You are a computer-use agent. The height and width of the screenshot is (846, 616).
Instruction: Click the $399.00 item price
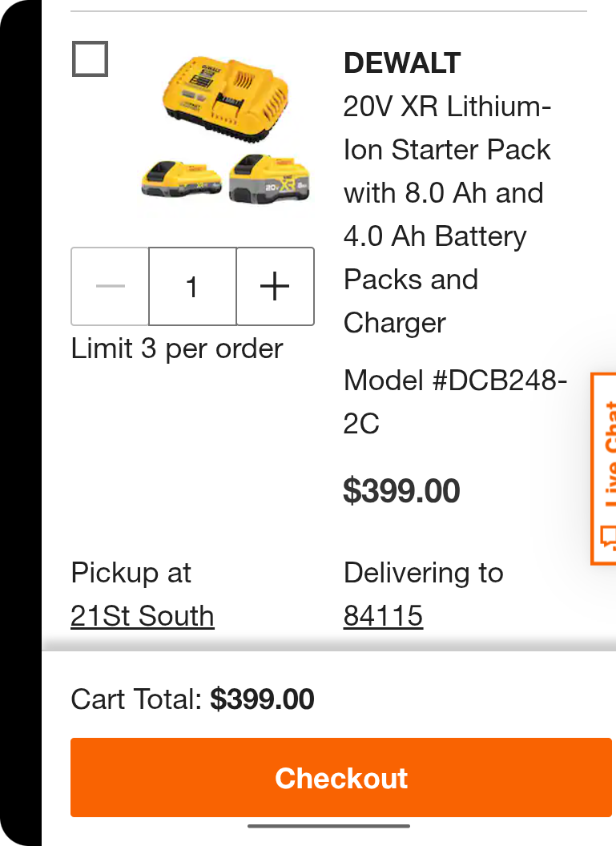(x=401, y=491)
